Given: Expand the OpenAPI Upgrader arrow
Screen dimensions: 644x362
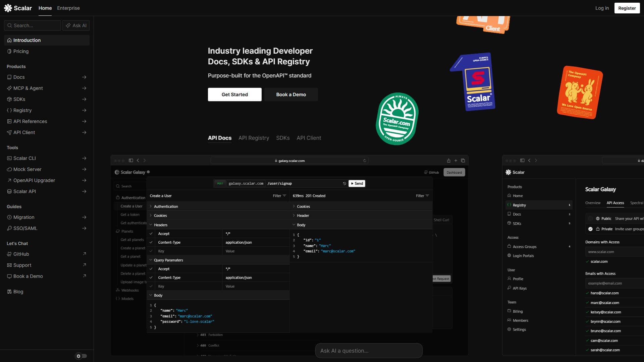Looking at the screenshot, I should click(84, 180).
